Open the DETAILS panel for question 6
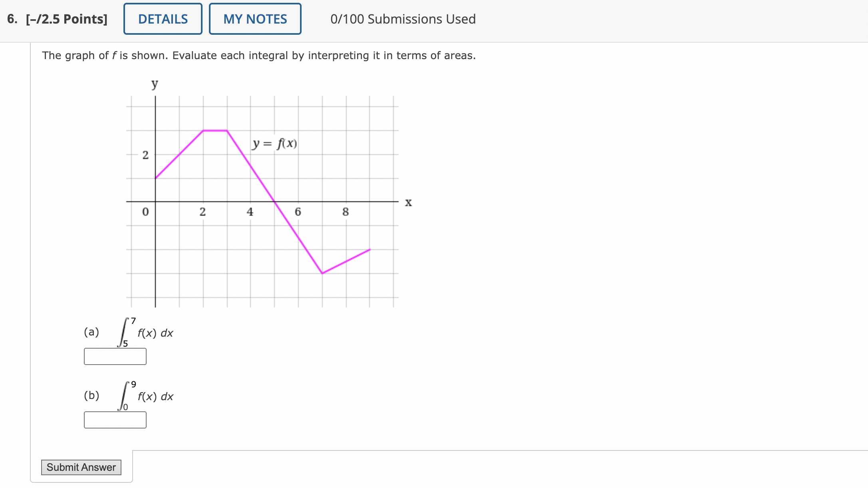The image size is (868, 488). [x=162, y=19]
